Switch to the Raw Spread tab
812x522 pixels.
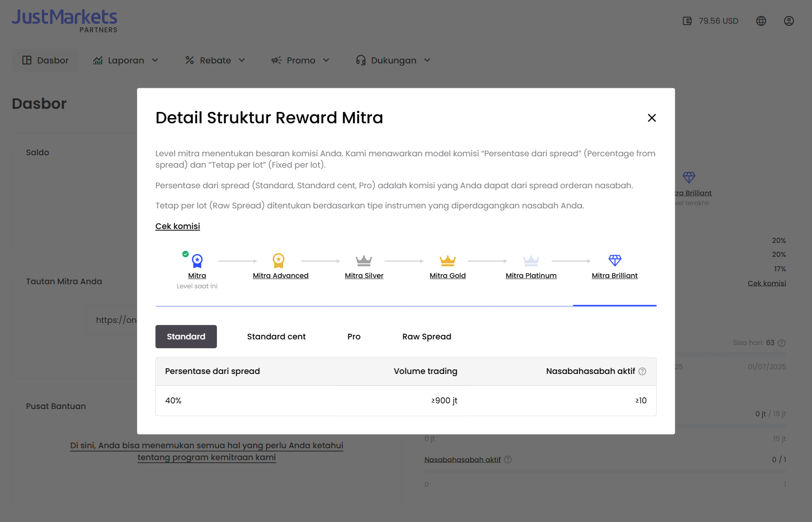pyautogui.click(x=426, y=336)
